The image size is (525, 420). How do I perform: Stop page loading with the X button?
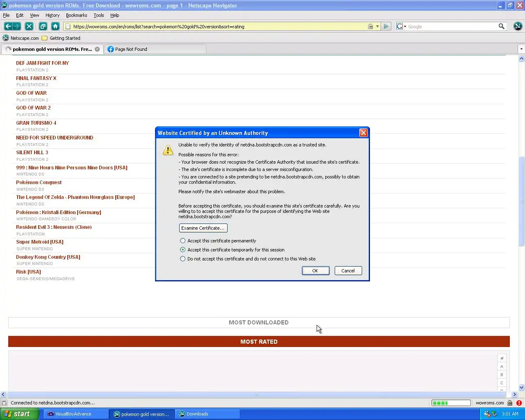[29, 26]
